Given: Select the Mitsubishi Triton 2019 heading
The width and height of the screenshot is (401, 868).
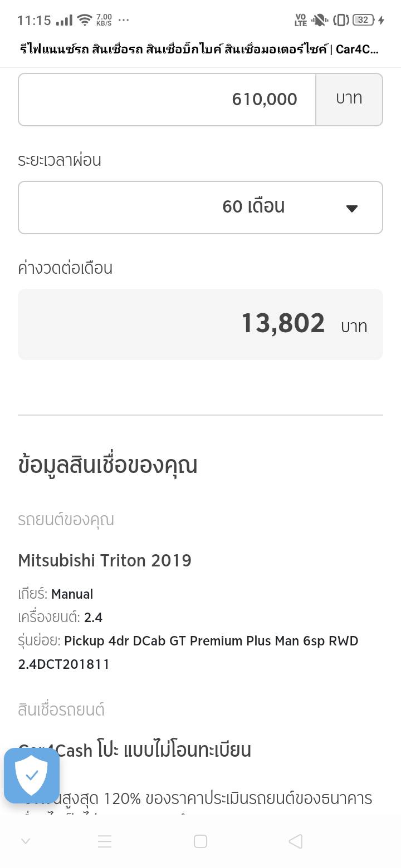Looking at the screenshot, I should (105, 560).
